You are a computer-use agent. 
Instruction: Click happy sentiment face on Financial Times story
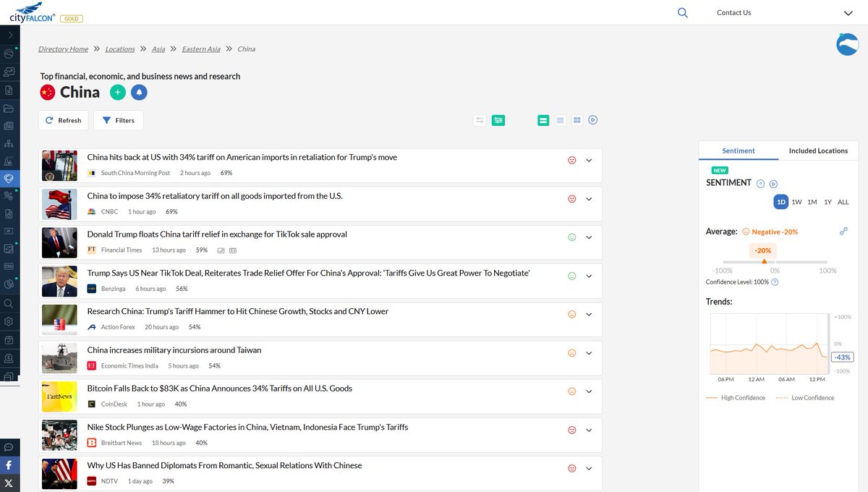(x=572, y=237)
